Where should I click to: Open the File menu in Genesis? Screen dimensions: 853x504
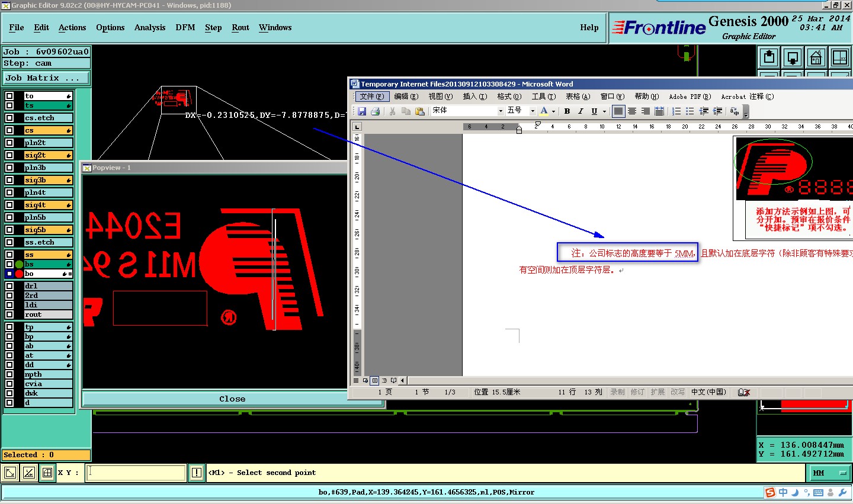pos(17,27)
